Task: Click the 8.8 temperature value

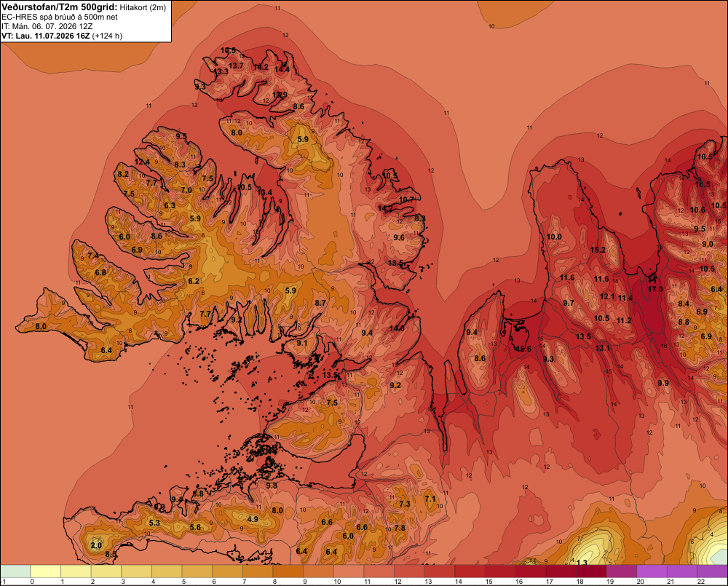Action: [x=684, y=322]
